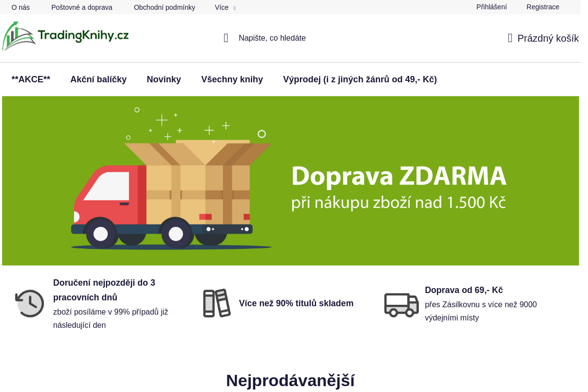Open Akční balíčky category
This screenshot has width=588, height=392.
tap(98, 79)
